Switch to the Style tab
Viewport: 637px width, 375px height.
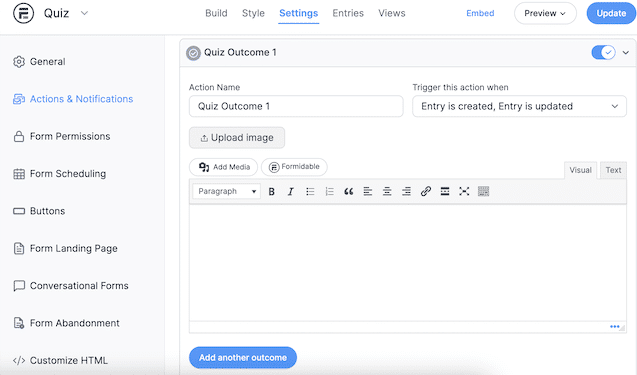pyautogui.click(x=253, y=13)
